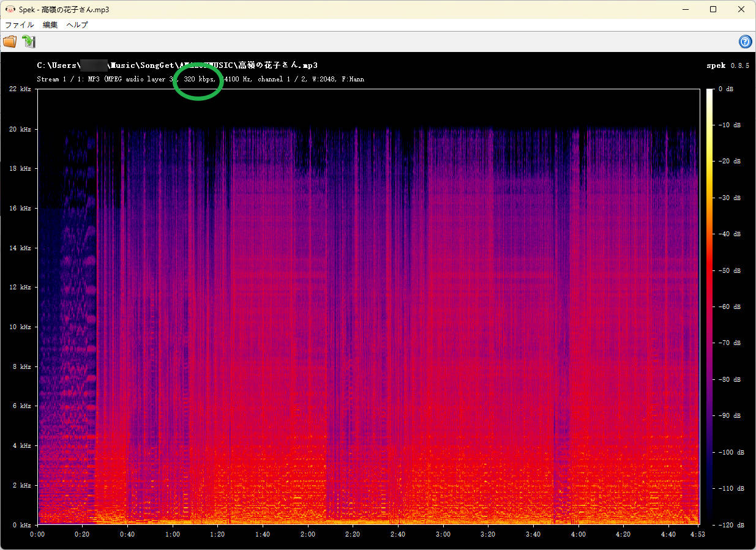Save the spectrogram with the green export icon
Image resolution: width=756 pixels, height=550 pixels.
coord(28,42)
